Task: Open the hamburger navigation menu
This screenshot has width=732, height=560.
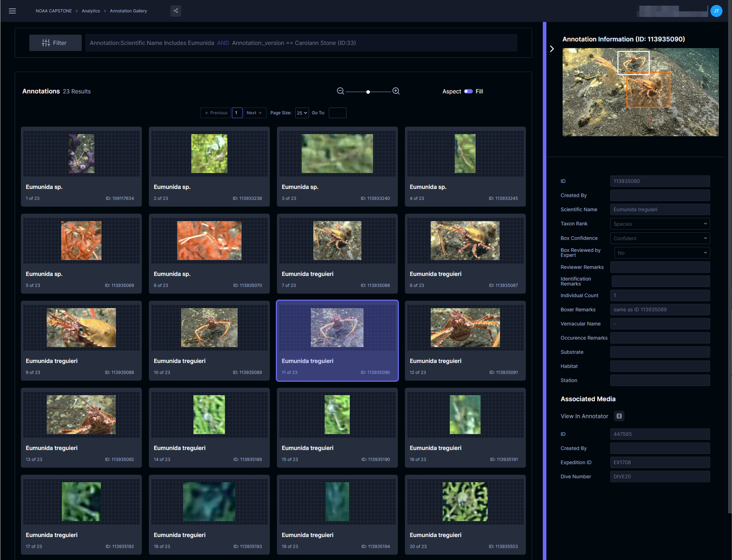Action: coord(12,11)
